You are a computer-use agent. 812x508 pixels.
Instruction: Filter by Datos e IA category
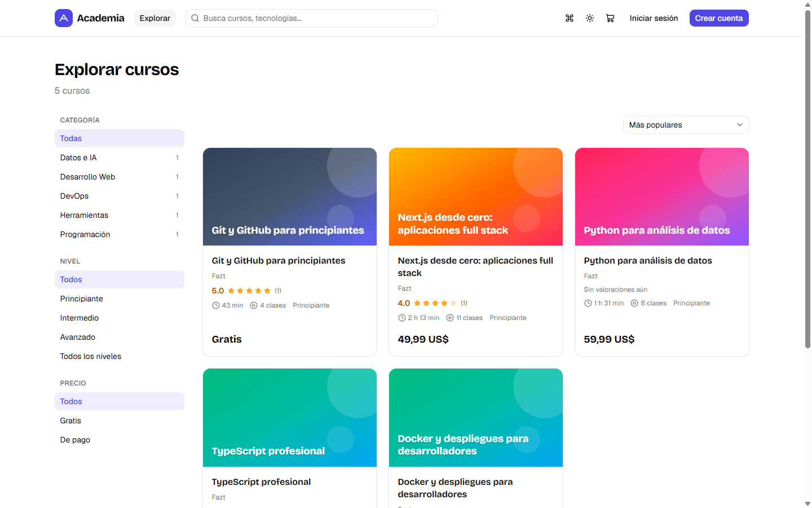click(x=120, y=157)
